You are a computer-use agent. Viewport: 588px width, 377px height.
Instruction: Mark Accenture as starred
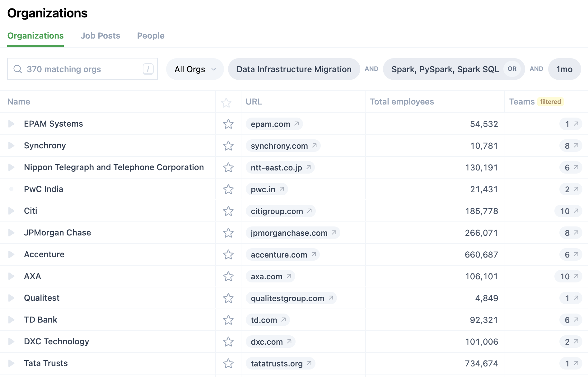pyautogui.click(x=228, y=255)
